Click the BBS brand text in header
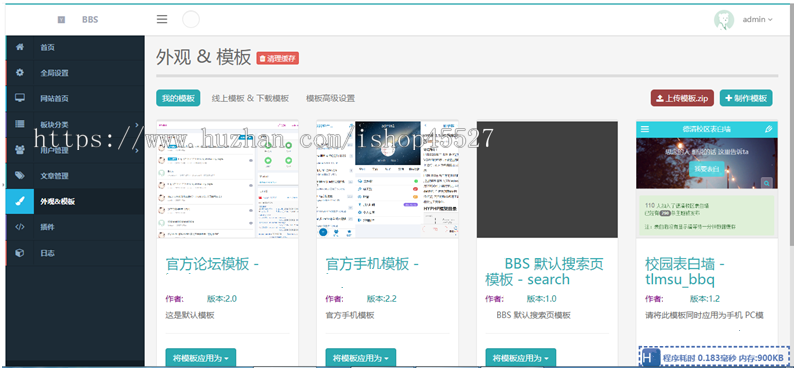 coord(90,20)
